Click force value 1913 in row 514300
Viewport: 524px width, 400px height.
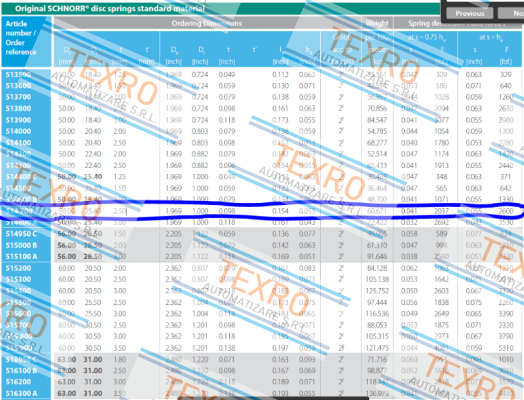tap(441, 166)
